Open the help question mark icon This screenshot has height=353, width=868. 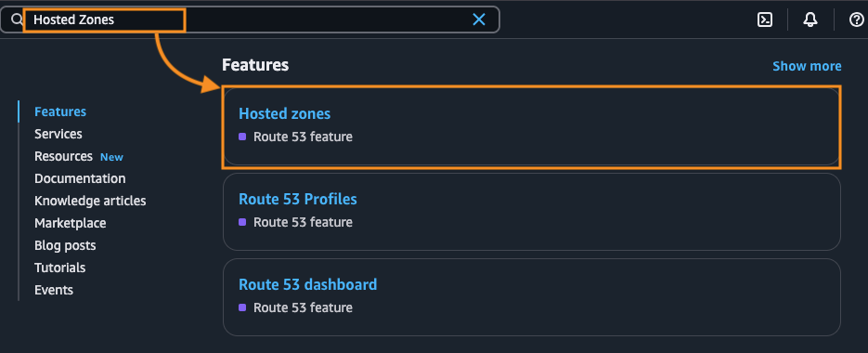pos(856,20)
